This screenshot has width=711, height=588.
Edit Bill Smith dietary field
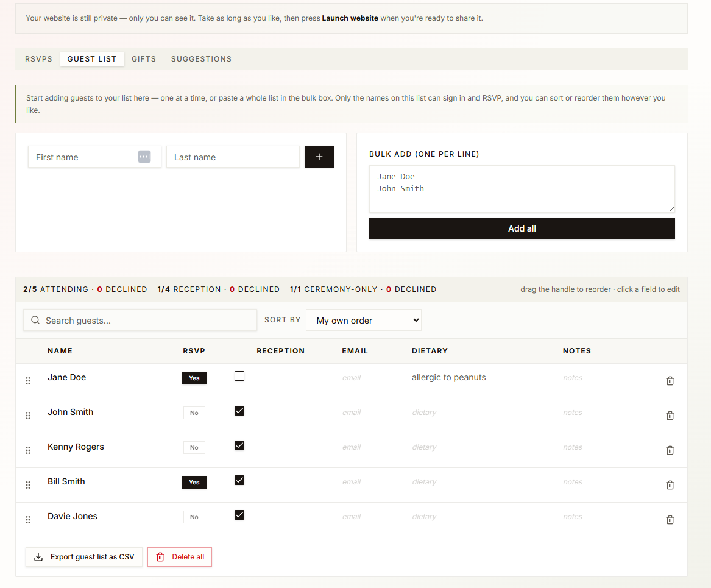pyautogui.click(x=424, y=482)
